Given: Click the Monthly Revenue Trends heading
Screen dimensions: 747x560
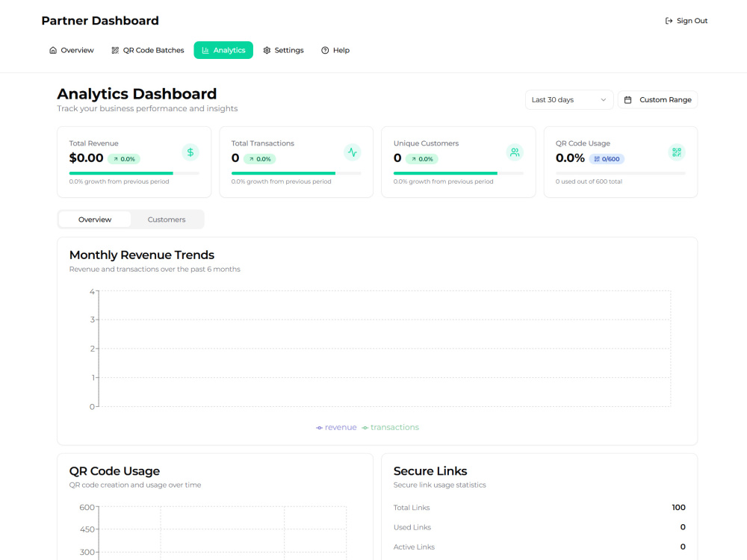Looking at the screenshot, I should [142, 255].
